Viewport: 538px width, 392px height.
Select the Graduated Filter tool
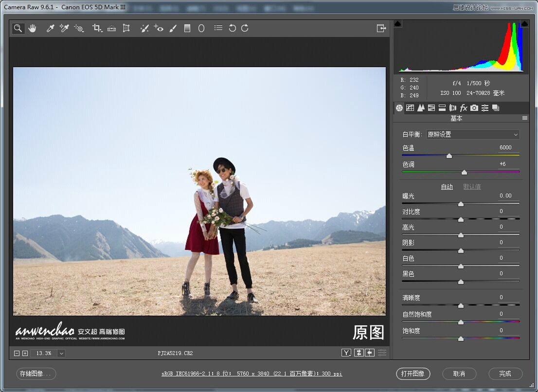point(187,28)
